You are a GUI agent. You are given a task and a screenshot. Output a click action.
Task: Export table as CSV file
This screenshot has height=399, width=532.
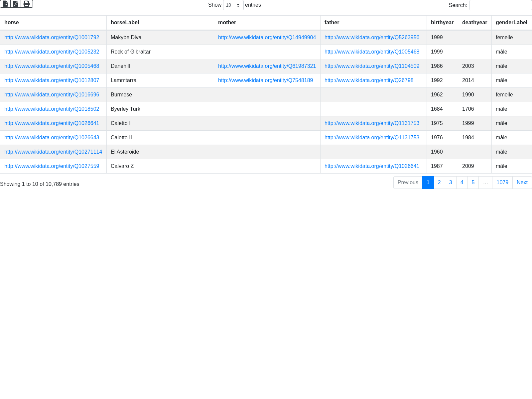pos(5,4)
